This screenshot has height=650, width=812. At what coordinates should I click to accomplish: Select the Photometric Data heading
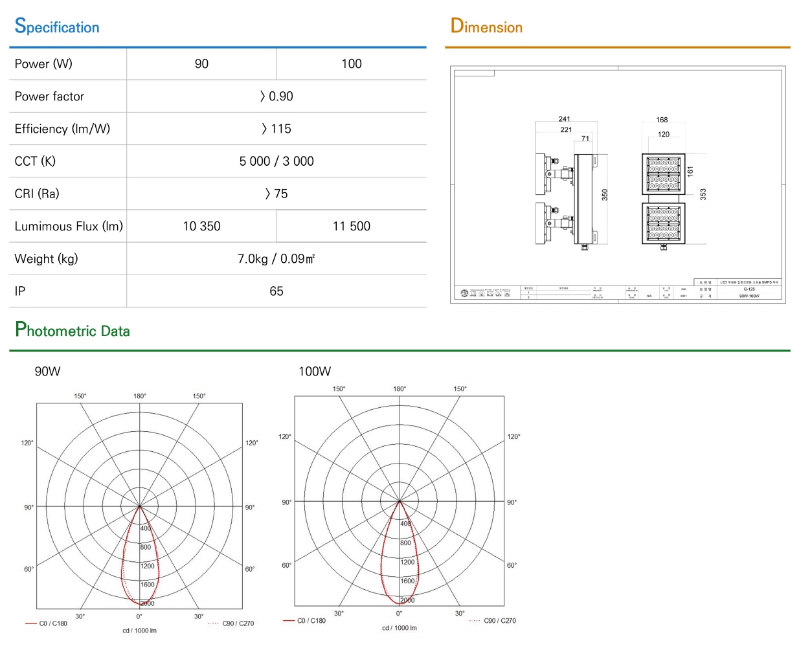click(x=73, y=330)
